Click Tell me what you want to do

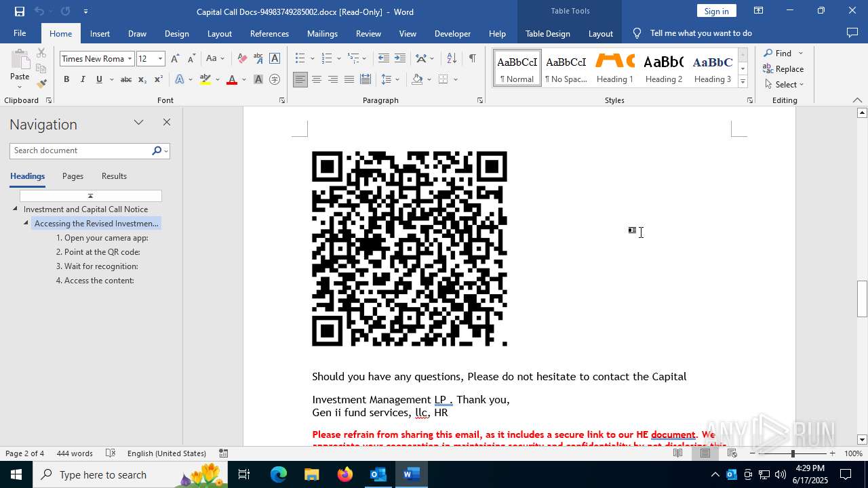[x=701, y=33]
